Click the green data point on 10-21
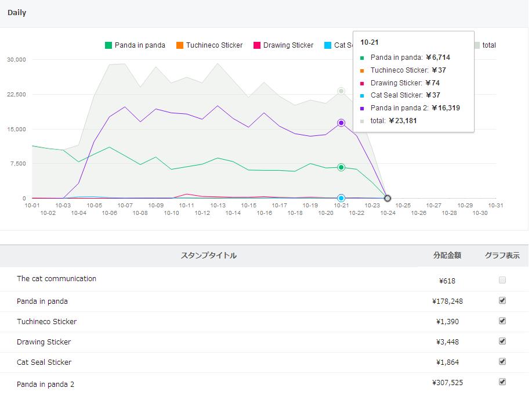532x395 pixels. click(341, 167)
